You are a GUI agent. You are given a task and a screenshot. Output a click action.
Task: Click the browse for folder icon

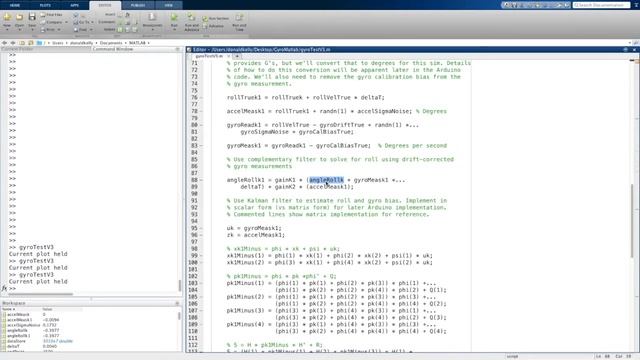click(31, 42)
